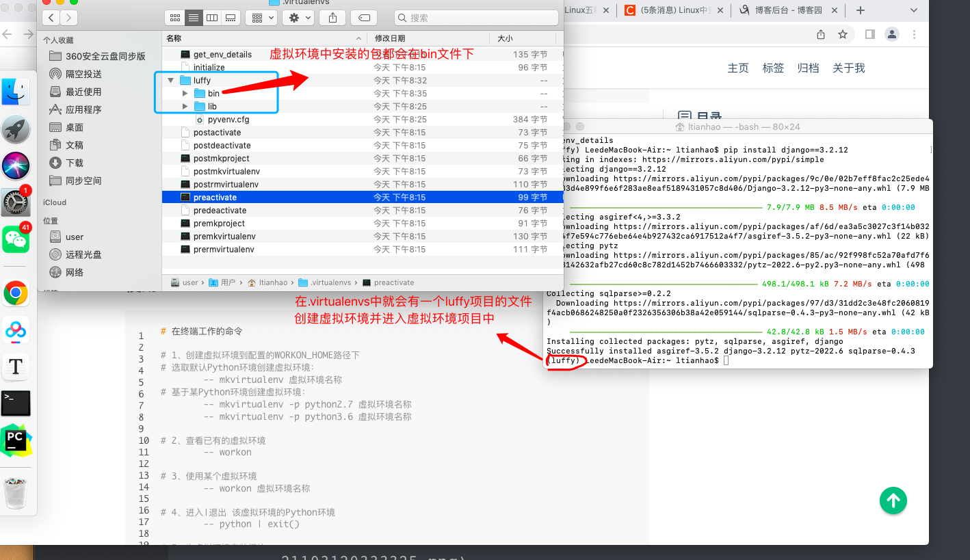Select 最近使用 in Finder sidebar
Viewport: 970px width, 560px height.
click(x=75, y=92)
